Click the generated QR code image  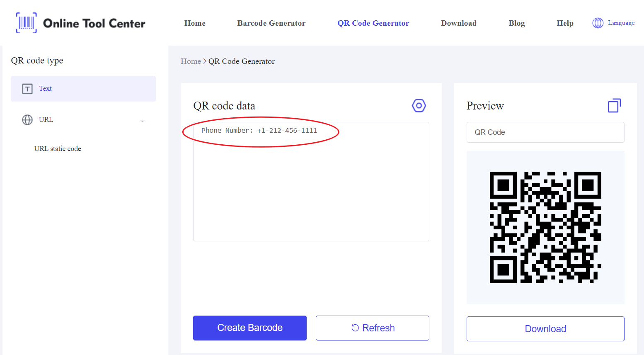tap(545, 227)
